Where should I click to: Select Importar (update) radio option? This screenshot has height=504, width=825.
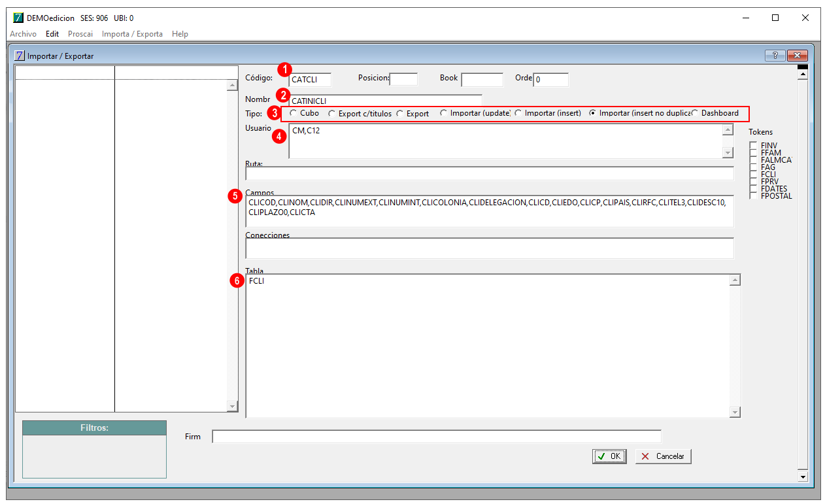[443, 113]
